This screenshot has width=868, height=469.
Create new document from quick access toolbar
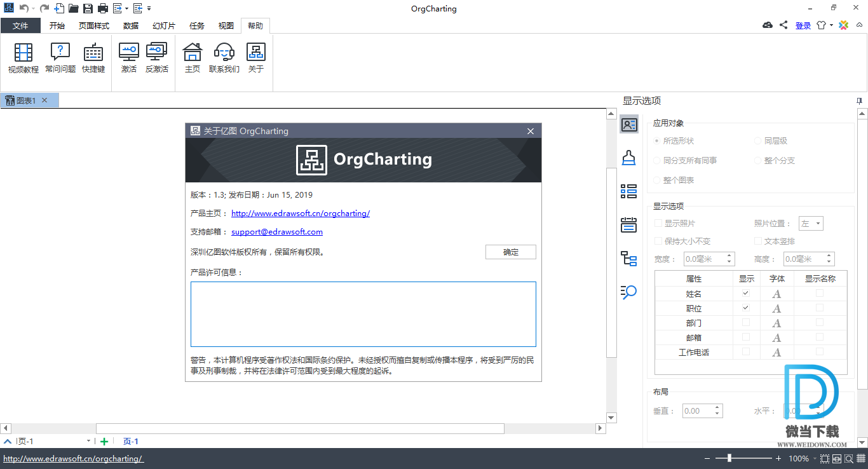59,8
